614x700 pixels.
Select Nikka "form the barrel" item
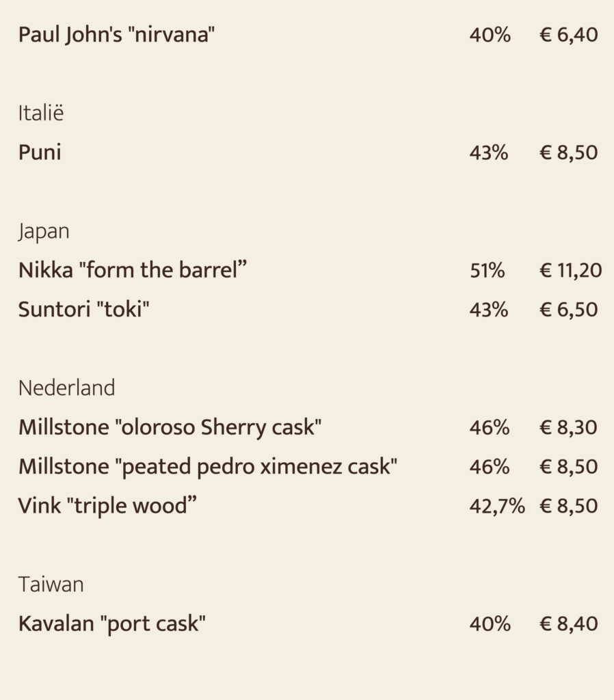[133, 270]
